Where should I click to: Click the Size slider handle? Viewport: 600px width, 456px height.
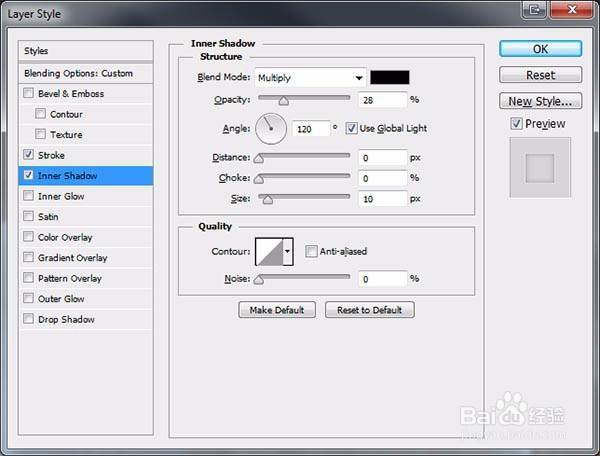click(x=268, y=199)
